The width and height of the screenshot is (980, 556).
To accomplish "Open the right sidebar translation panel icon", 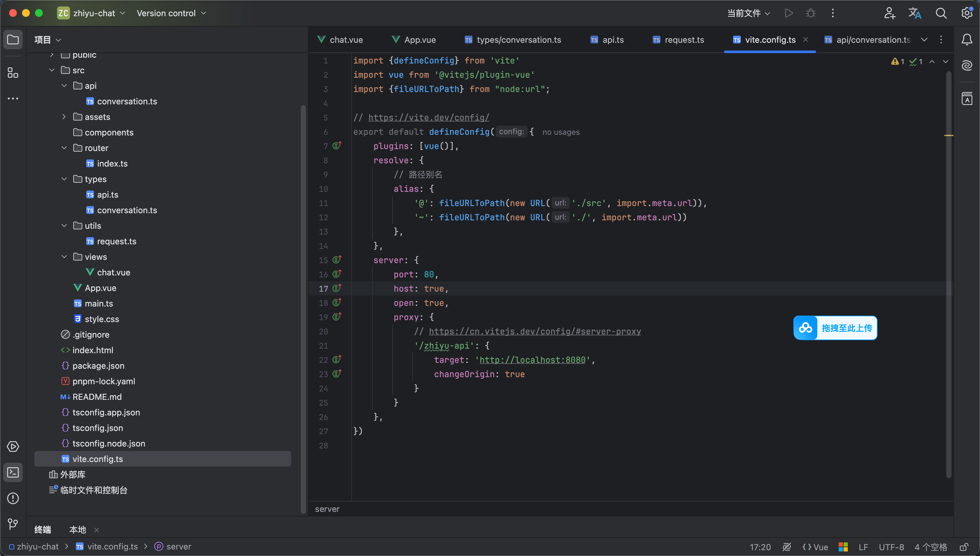I will coord(967,98).
